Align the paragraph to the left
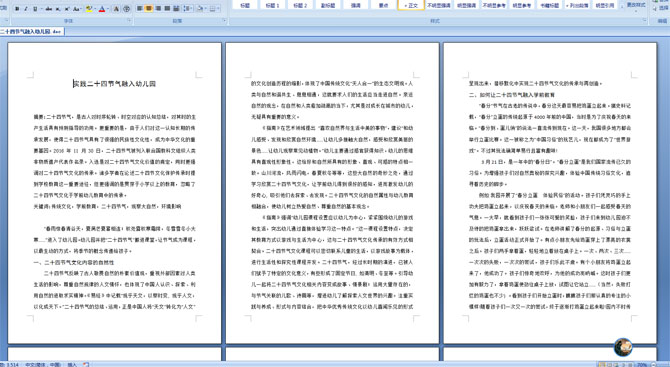This screenshot has height=367, width=670. (x=139, y=9)
